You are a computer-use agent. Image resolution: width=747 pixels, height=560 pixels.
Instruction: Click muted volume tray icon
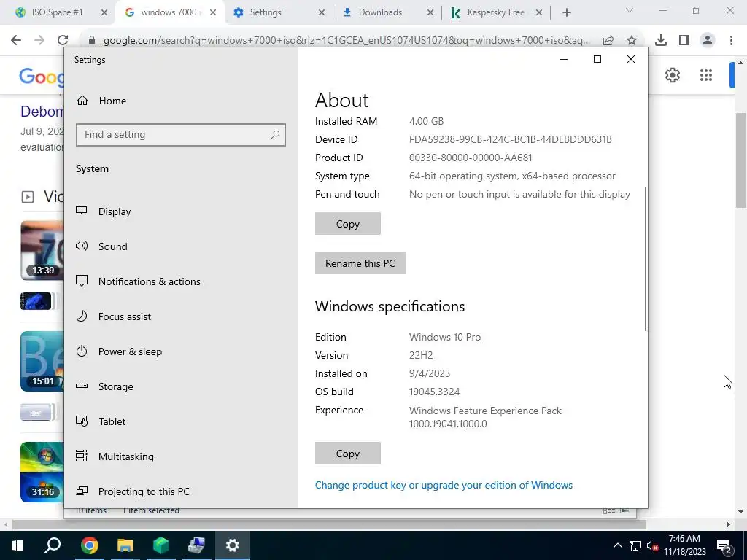point(652,545)
